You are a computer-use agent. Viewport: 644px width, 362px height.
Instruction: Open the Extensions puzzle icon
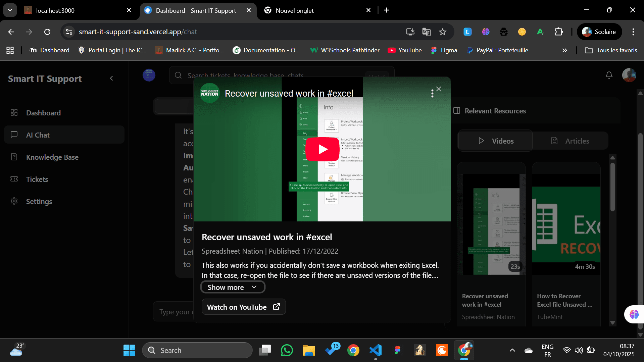click(x=558, y=32)
